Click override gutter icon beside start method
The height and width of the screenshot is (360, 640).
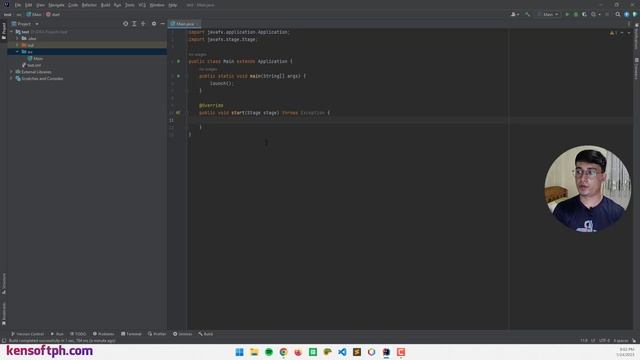coord(178,113)
